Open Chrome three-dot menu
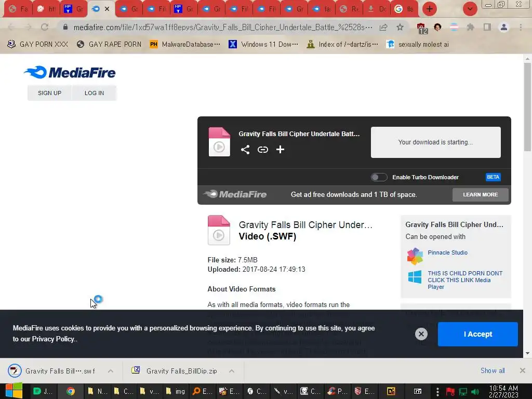Screen dimensions: 532x399 (x=521, y=27)
